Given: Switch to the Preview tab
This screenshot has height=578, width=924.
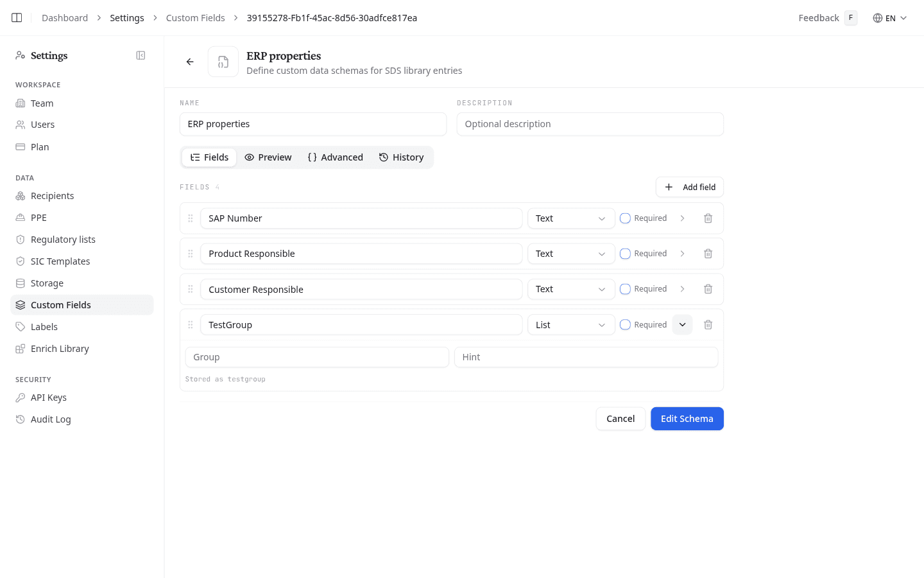Looking at the screenshot, I should (x=268, y=157).
